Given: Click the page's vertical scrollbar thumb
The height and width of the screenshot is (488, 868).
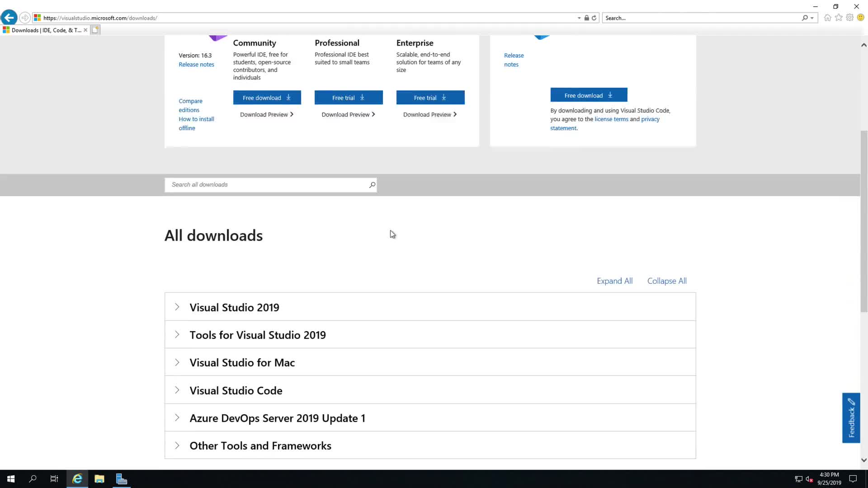Looking at the screenshot, I should (864, 221).
